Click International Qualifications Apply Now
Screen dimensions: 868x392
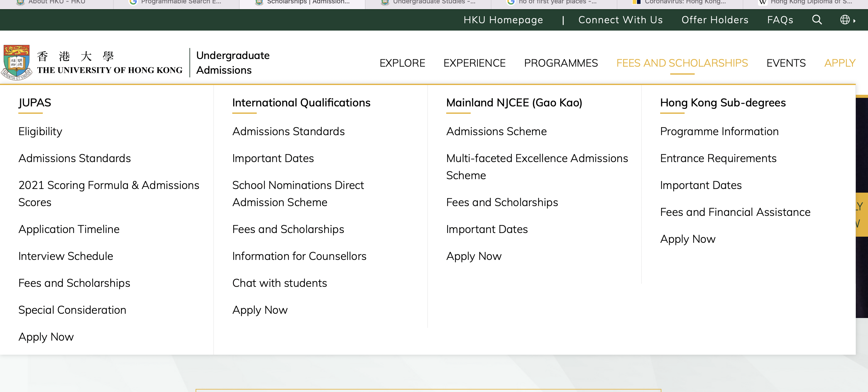[x=260, y=310]
